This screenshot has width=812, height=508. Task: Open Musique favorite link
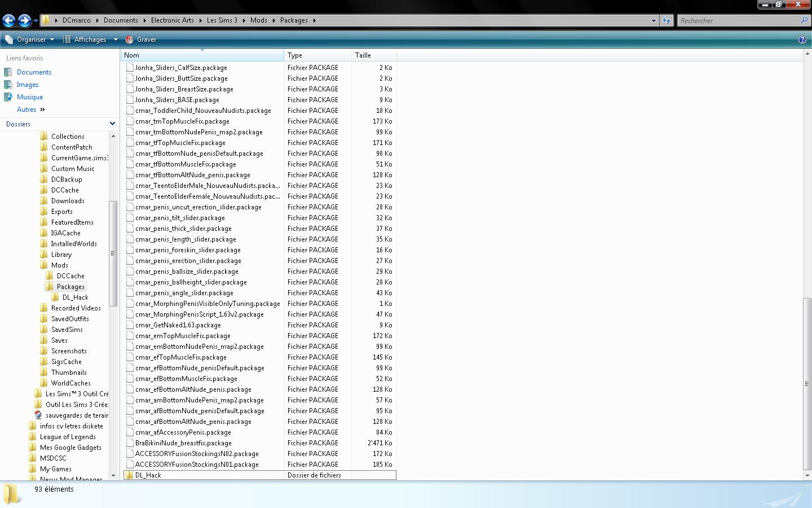point(30,97)
